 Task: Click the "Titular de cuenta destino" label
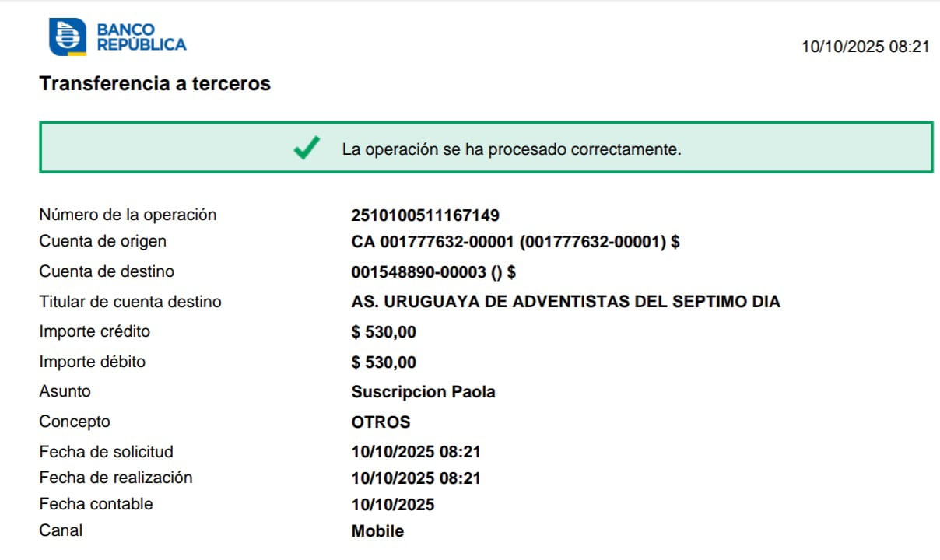pos(130,302)
